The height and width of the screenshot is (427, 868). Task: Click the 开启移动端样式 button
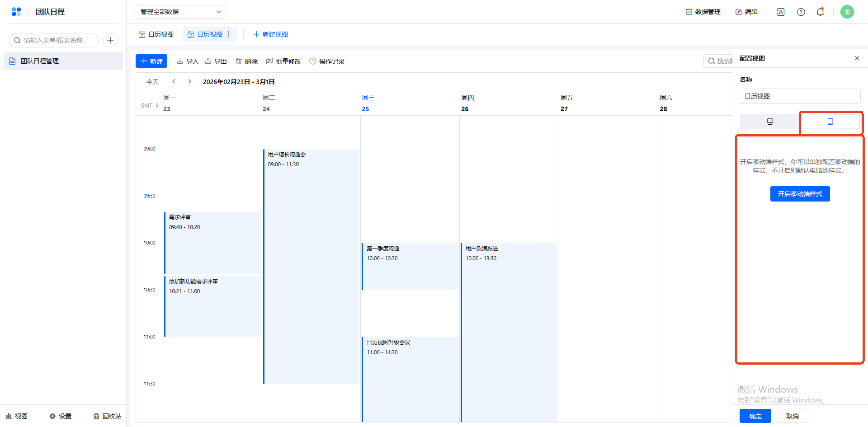(x=800, y=194)
